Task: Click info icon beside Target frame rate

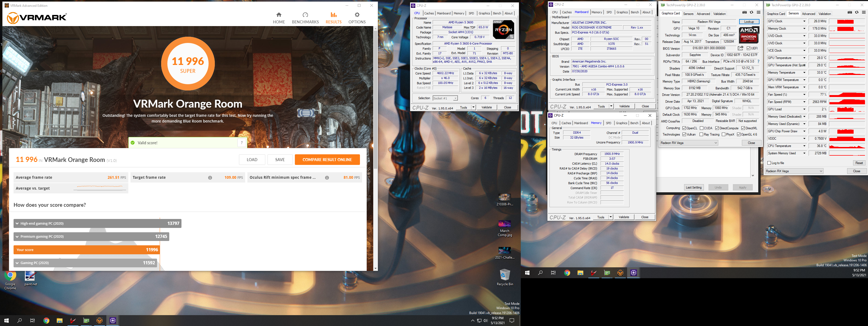Action: 210,177
